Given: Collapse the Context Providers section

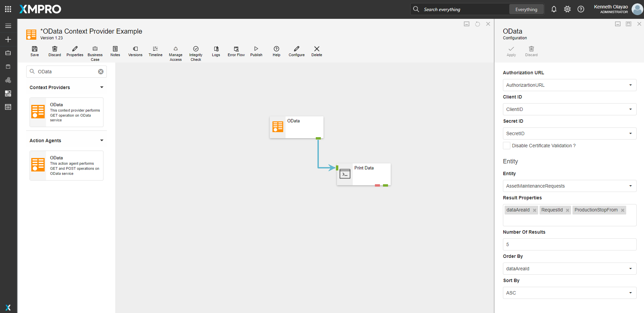Looking at the screenshot, I should click(x=101, y=87).
